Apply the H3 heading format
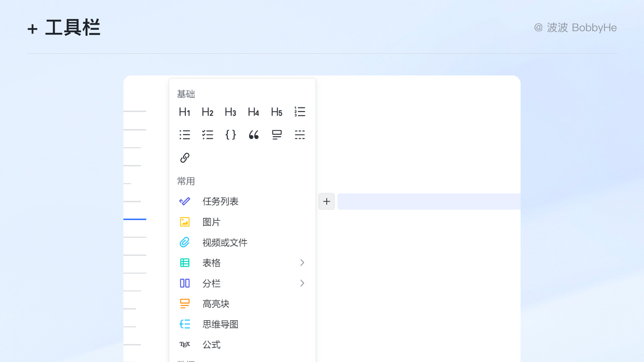Screen dimensions: 644x362 coord(230,112)
